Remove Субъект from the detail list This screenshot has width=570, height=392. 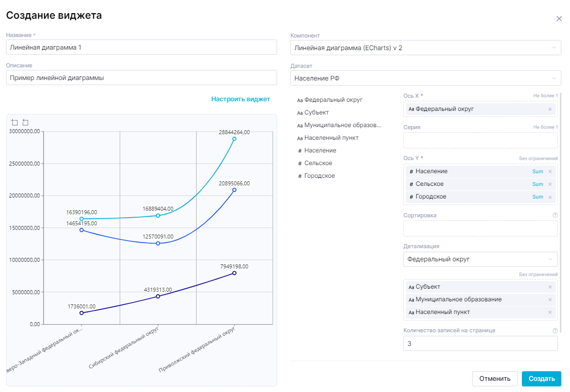(550, 287)
